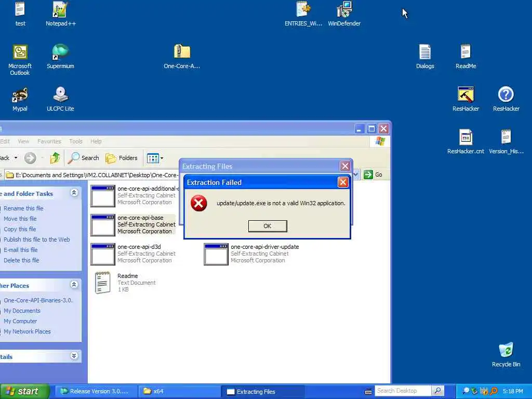Open the One-Core-A... zip folder on desktop
Viewport: 532px width, 399px height.
tap(182, 56)
